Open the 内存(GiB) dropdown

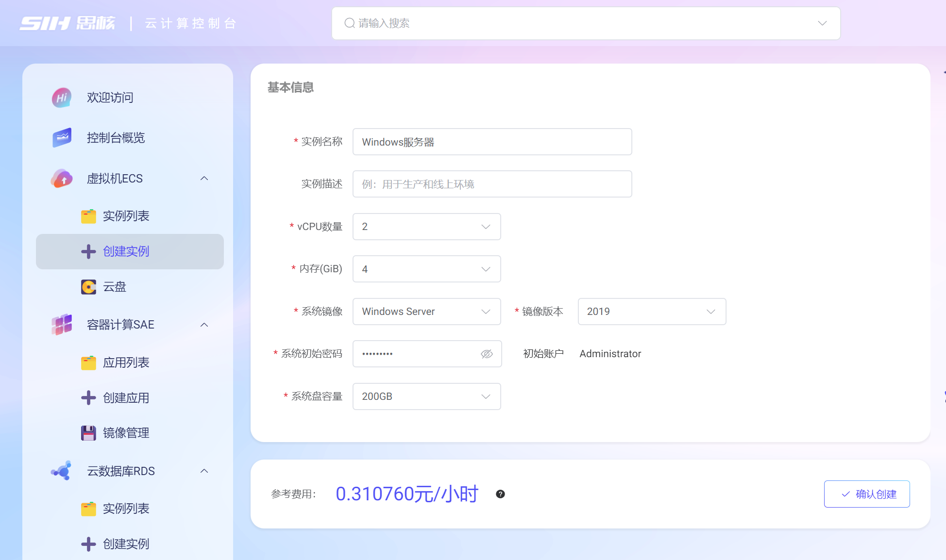point(427,269)
